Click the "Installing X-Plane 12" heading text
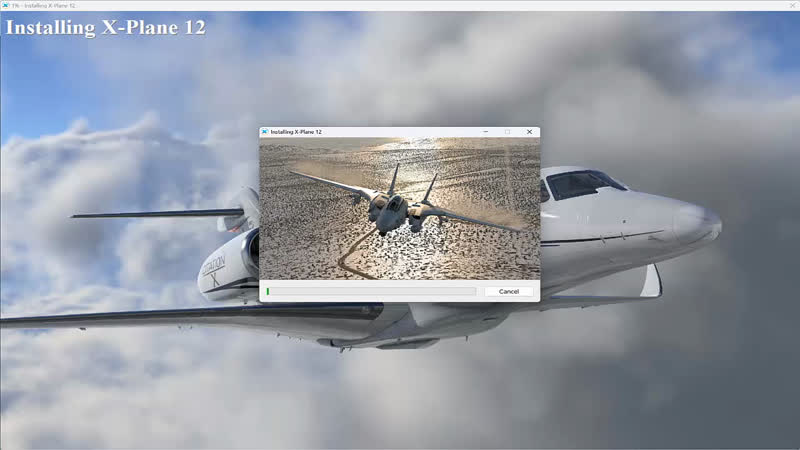 (x=105, y=28)
